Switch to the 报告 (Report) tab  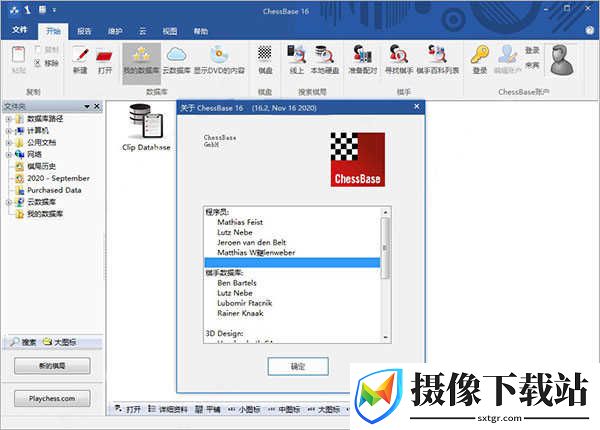84,31
